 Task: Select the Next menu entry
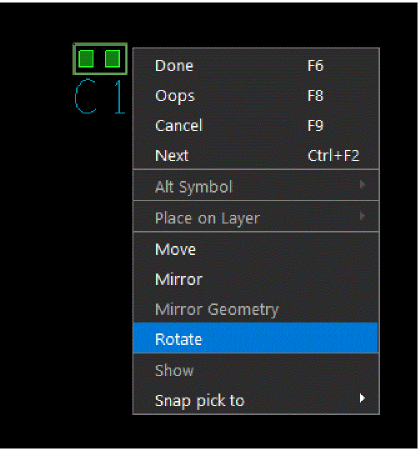click(256, 156)
